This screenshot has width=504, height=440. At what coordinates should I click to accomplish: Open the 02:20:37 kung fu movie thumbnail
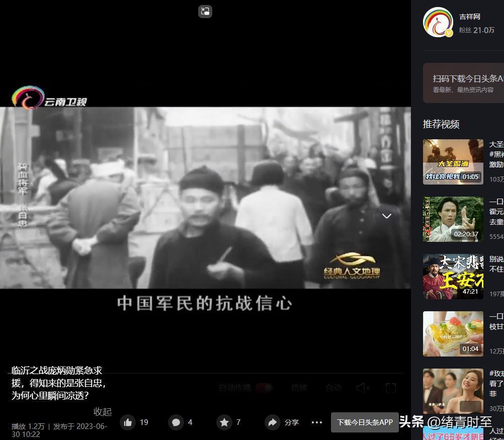[453, 219]
